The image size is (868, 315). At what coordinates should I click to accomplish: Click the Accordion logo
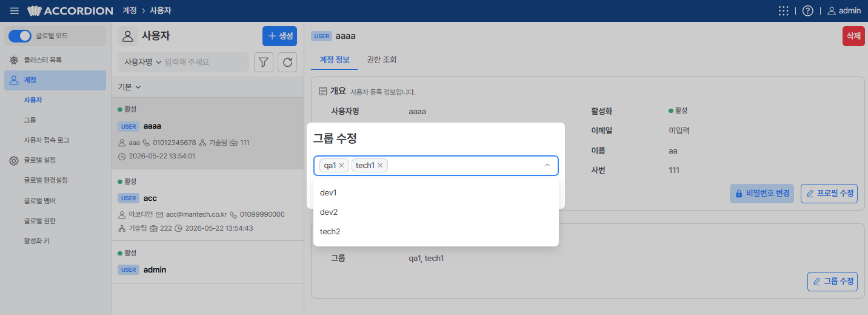(70, 11)
